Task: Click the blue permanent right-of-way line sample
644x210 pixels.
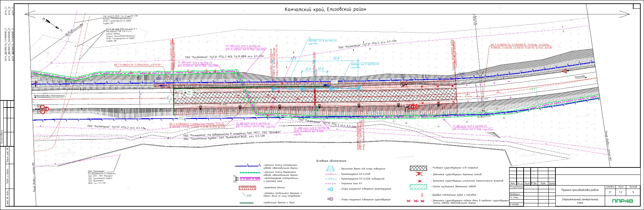Action: pyautogui.click(x=248, y=166)
